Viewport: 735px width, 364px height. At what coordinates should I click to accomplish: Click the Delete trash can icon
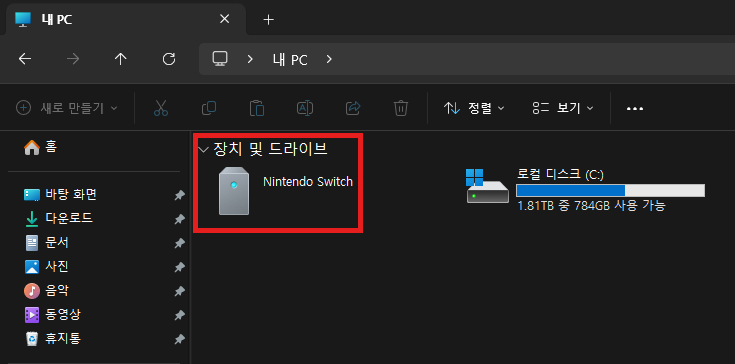tap(401, 108)
